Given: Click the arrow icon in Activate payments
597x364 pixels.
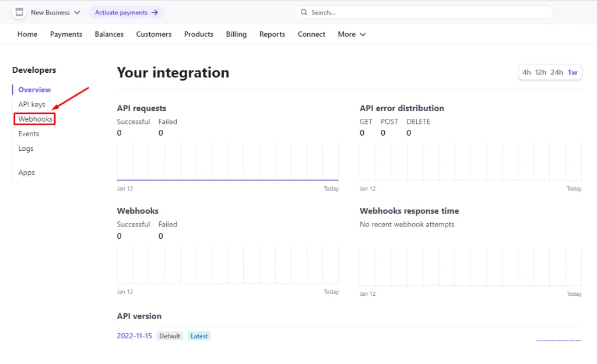Looking at the screenshot, I should [154, 13].
